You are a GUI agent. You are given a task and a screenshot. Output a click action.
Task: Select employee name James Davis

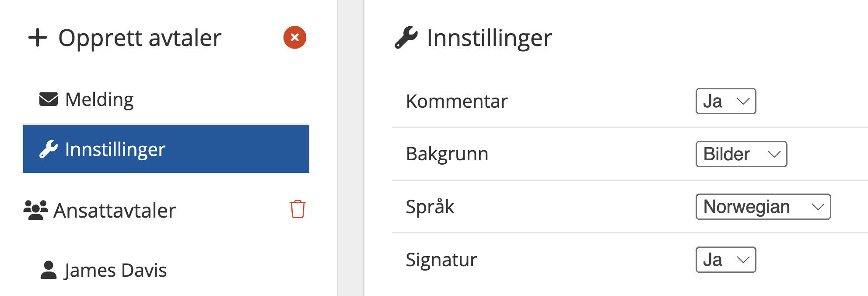(x=115, y=270)
